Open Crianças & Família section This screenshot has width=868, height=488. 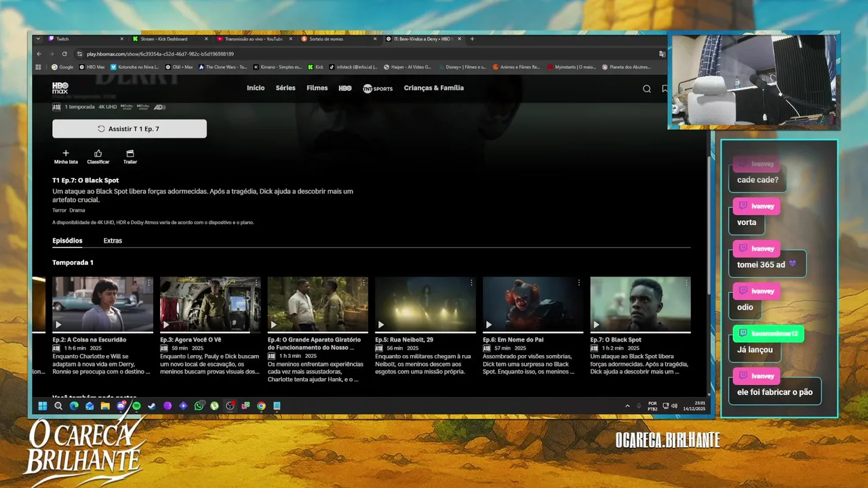434,88
